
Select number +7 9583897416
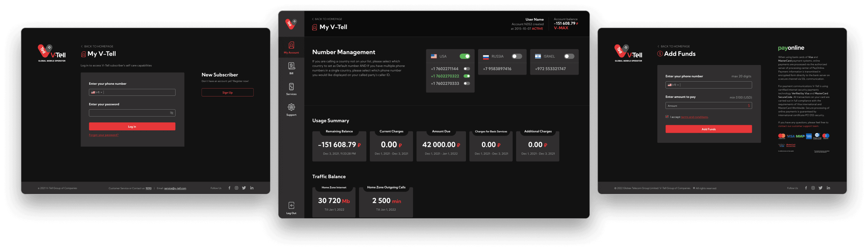tap(497, 69)
